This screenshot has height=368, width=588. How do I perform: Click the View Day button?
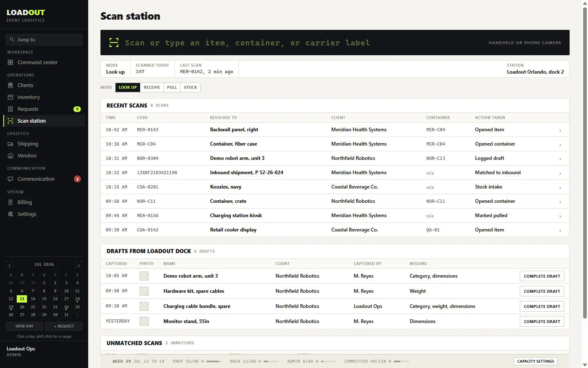click(x=24, y=326)
